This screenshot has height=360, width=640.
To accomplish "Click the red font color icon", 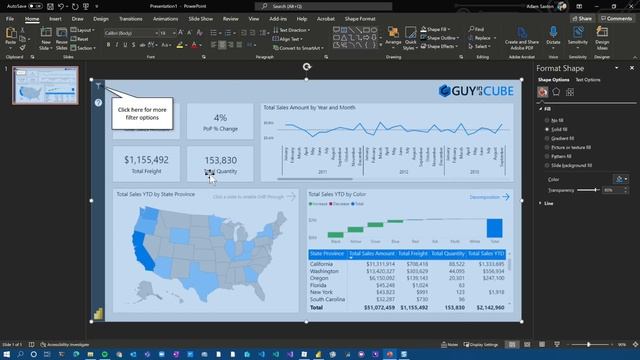I will click(194, 45).
